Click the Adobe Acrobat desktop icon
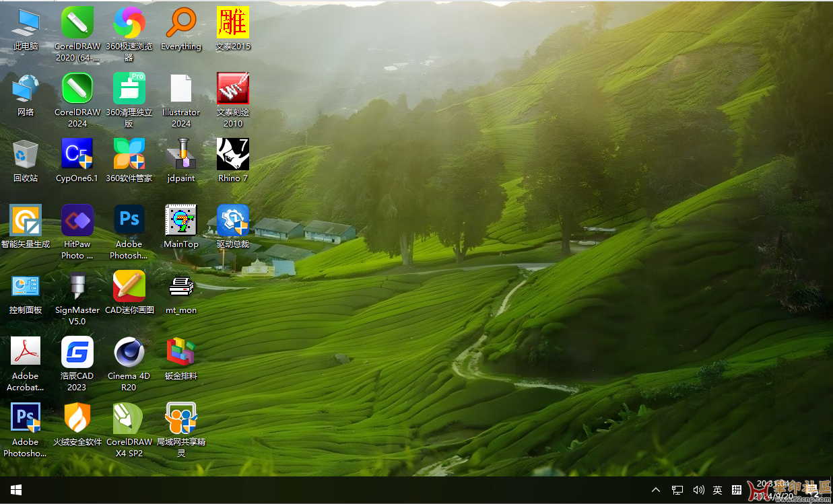 pos(26,352)
